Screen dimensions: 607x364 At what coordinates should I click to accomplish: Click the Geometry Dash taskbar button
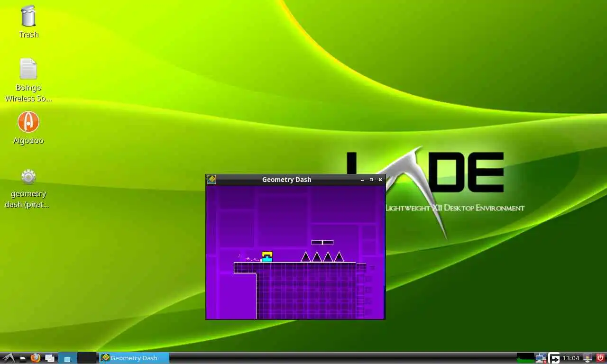click(x=134, y=358)
